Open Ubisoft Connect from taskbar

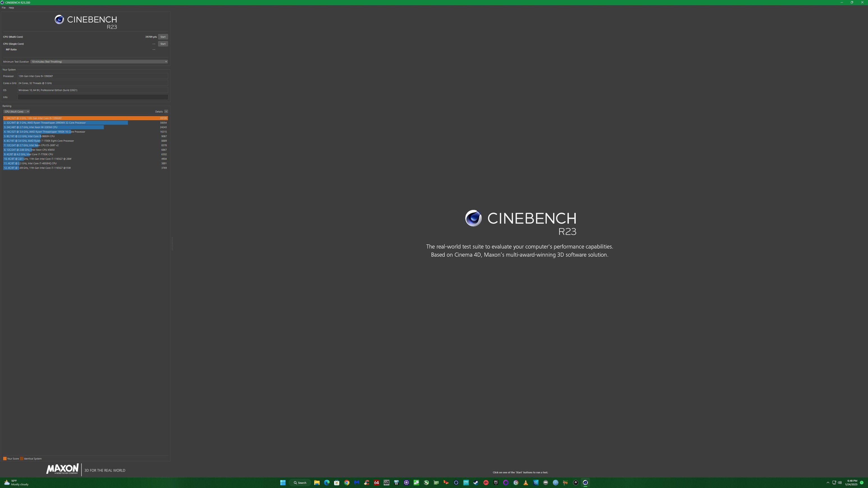click(x=515, y=483)
